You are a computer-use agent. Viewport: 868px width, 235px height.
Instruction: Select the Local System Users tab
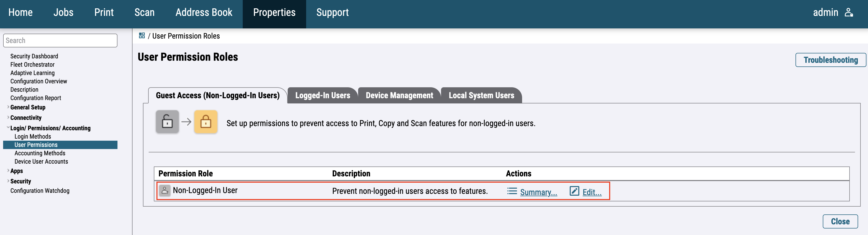pyautogui.click(x=481, y=96)
